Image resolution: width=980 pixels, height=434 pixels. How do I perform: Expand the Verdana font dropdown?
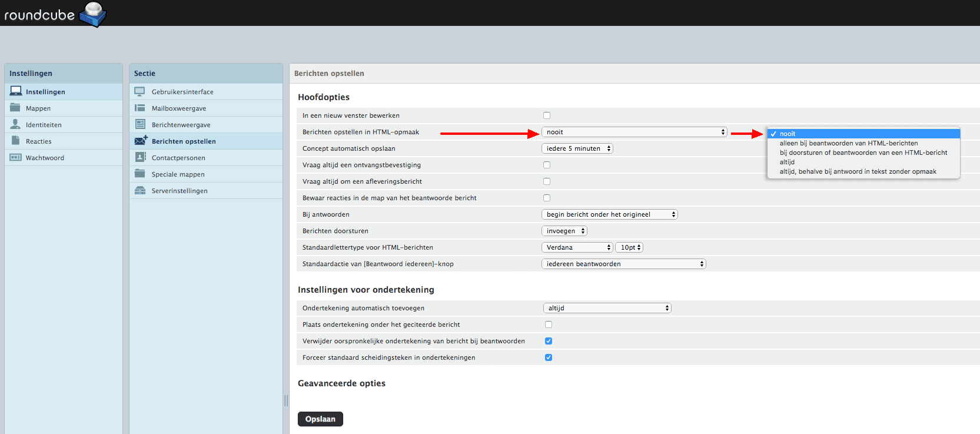coord(577,247)
